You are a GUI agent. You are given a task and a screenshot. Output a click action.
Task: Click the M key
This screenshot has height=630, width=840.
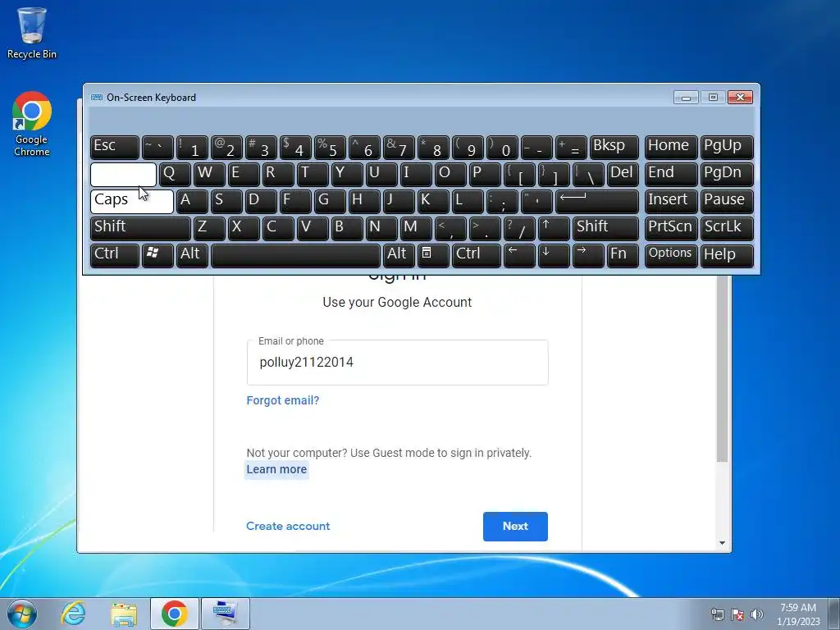[416, 228]
